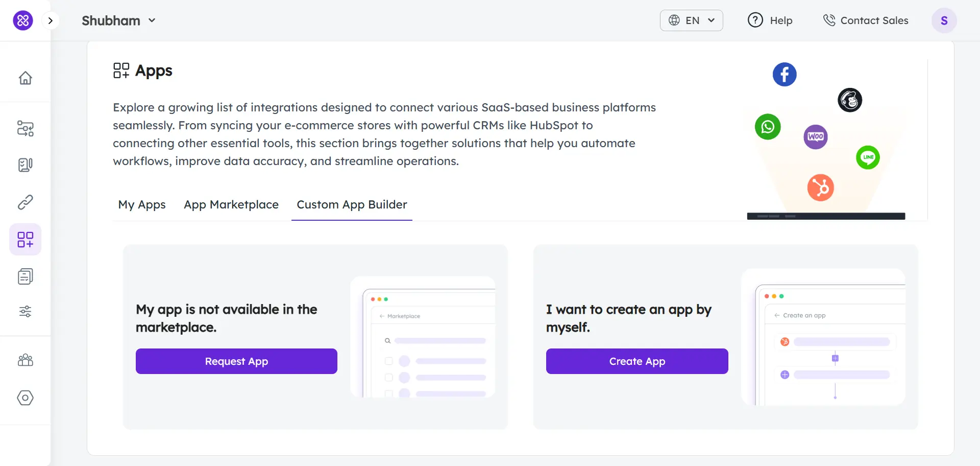980x466 pixels.
Task: Open the Subscriptions icon in sidebar
Action: pyautogui.click(x=25, y=165)
